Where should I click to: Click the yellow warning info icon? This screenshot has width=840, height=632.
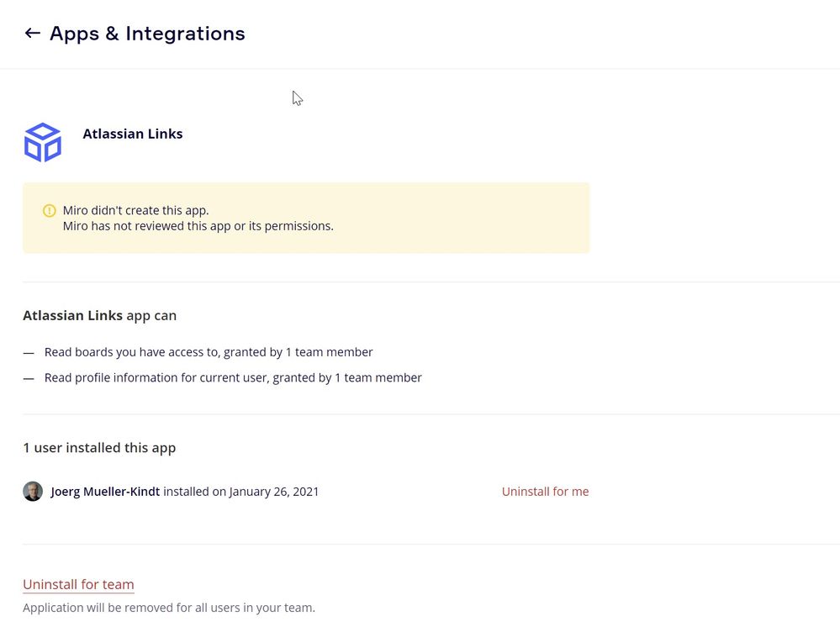point(50,210)
